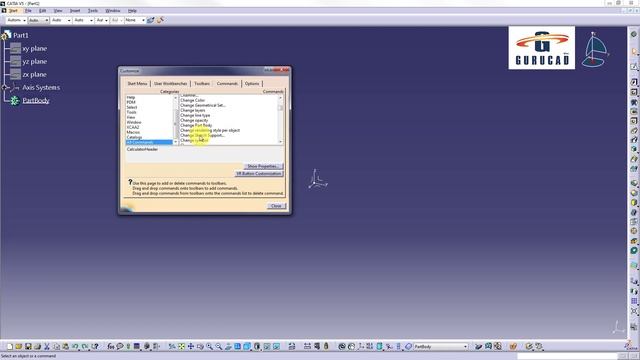Click the Zoom Out magnifier icon
This screenshot has height=360, width=640.
219,347
